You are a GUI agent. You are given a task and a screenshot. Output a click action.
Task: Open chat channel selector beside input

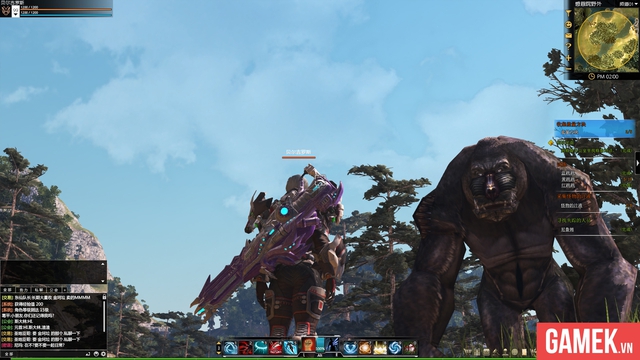pos(8,354)
